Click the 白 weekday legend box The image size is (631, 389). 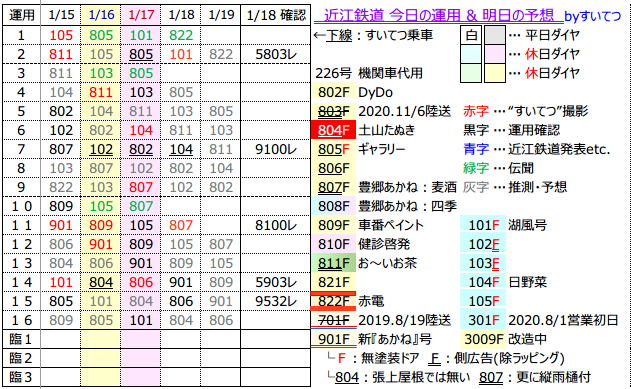[471, 35]
